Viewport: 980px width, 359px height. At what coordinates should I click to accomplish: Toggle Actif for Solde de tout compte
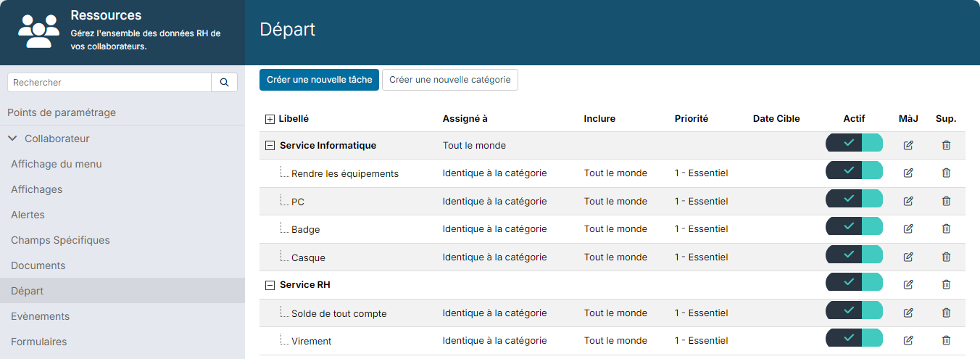[854, 310]
